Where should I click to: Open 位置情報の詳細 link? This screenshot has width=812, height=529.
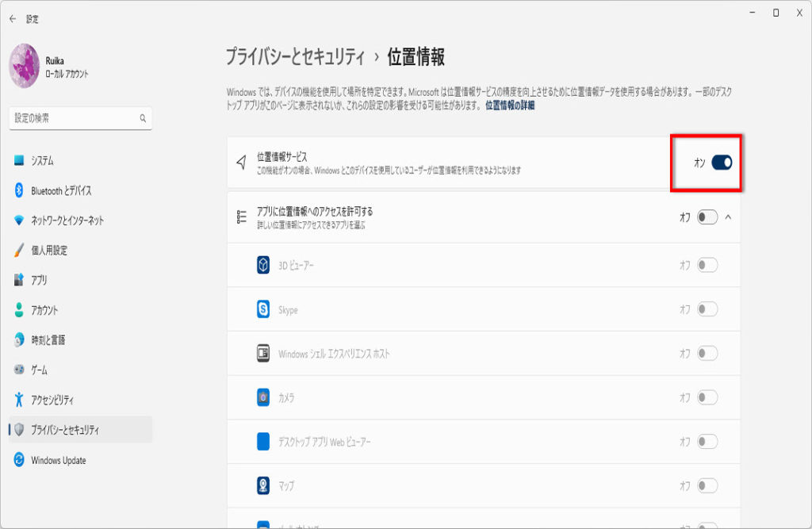(509, 105)
